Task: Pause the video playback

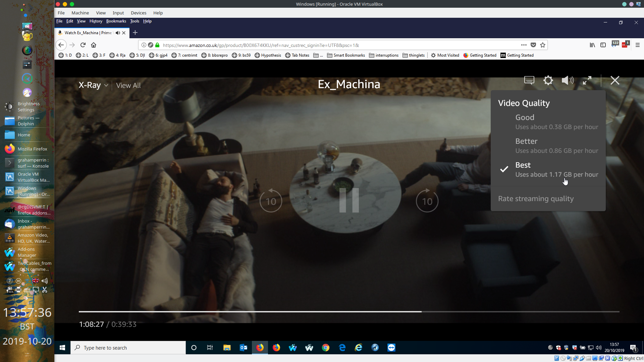Action: tap(349, 200)
